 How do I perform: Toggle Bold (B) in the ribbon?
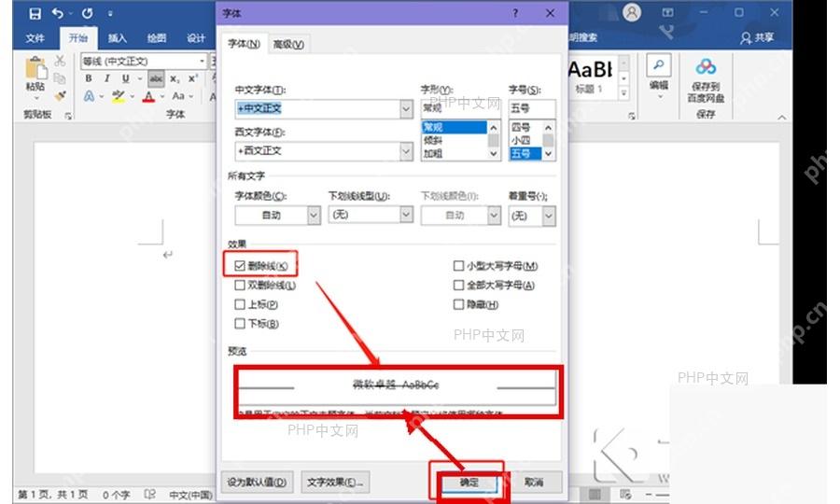[89, 78]
